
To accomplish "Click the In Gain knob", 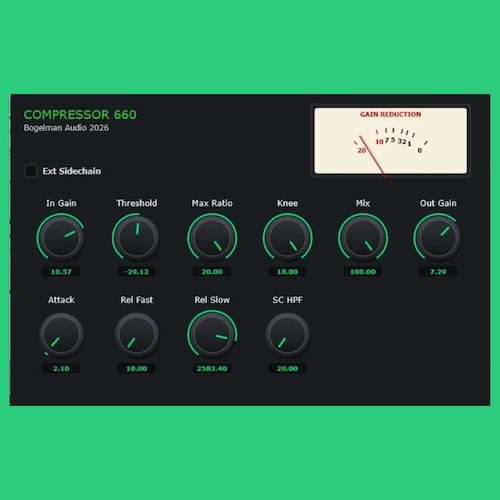I will (x=61, y=238).
